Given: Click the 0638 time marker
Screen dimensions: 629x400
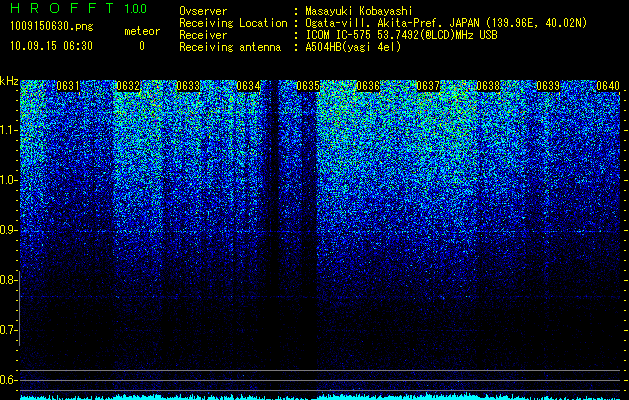Looking at the screenshot, I should [x=488, y=86].
